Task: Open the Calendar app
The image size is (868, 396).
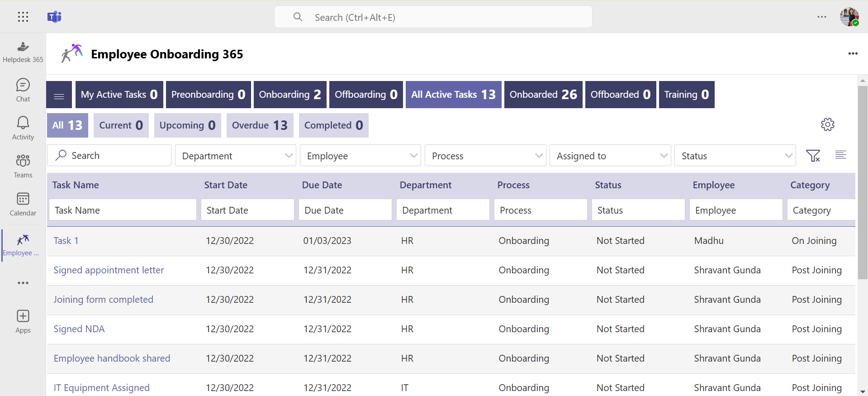Action: [23, 204]
